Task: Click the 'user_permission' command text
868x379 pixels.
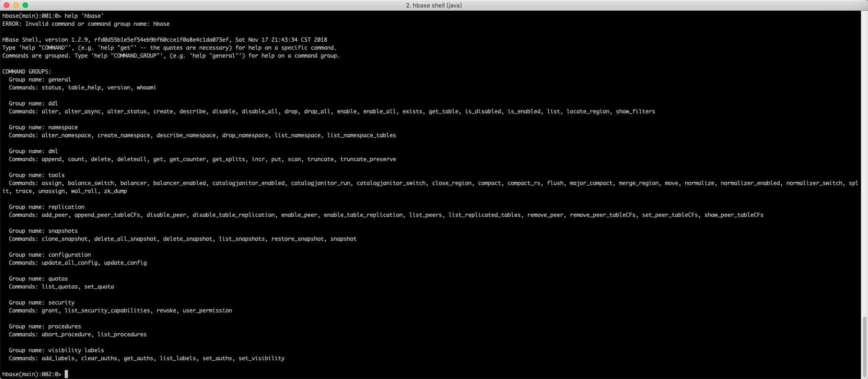Action: (207, 311)
